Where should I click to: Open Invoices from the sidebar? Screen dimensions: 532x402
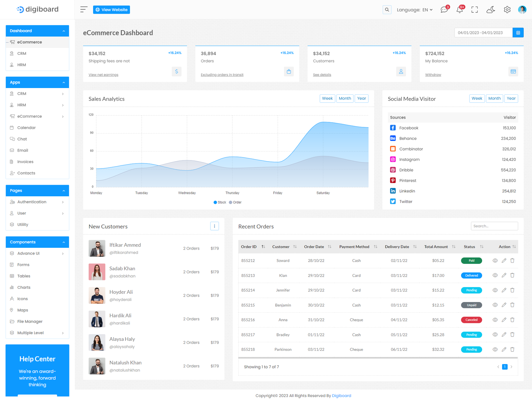(25, 162)
